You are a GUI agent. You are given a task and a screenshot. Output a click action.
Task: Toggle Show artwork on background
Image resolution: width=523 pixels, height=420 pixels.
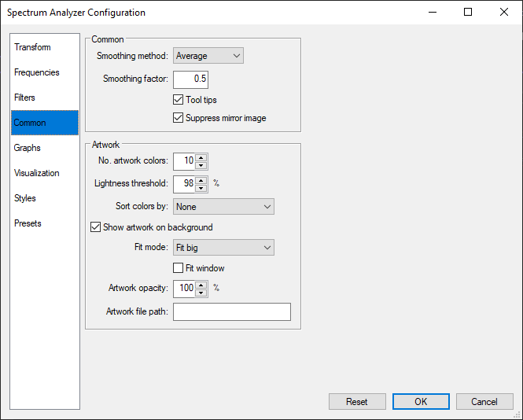point(96,227)
